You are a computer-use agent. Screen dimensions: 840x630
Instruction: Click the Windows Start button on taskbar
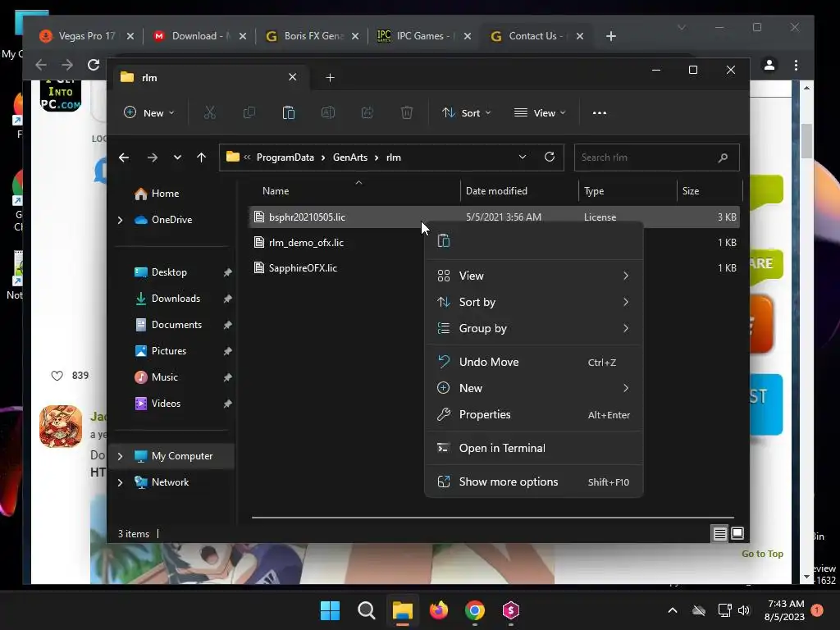coord(330,610)
